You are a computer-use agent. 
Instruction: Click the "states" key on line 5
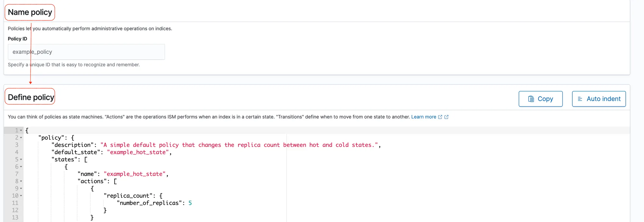pyautogui.click(x=64, y=160)
